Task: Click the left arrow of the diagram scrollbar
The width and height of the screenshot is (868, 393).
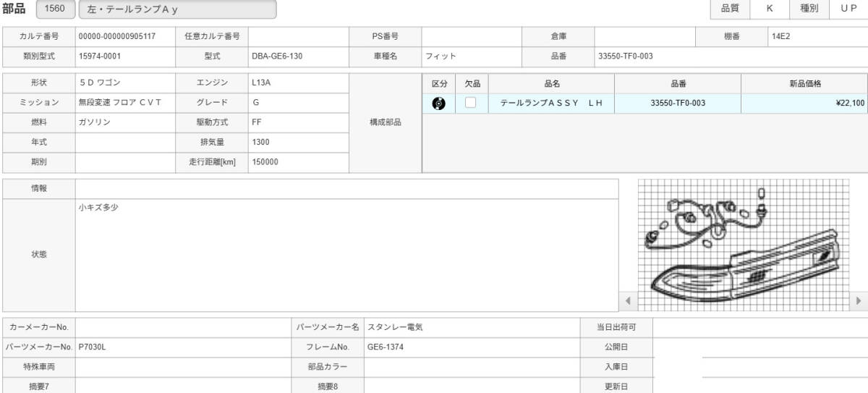Action: pyautogui.click(x=627, y=300)
